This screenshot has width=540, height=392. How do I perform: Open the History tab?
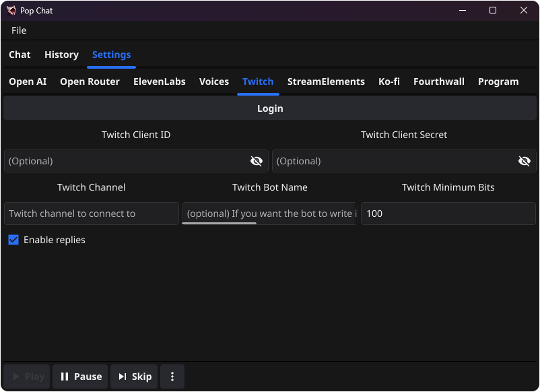61,55
